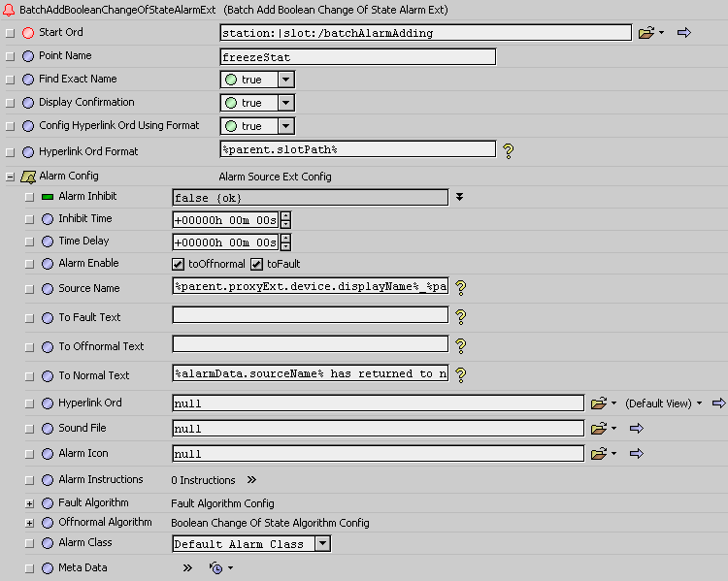Image resolution: width=728 pixels, height=581 pixels.
Task: Expand Alarm Instructions with double chevron button
Action: point(251,480)
